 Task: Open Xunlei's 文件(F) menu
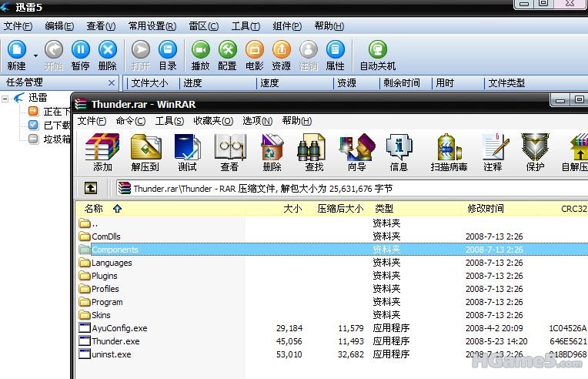(x=18, y=26)
